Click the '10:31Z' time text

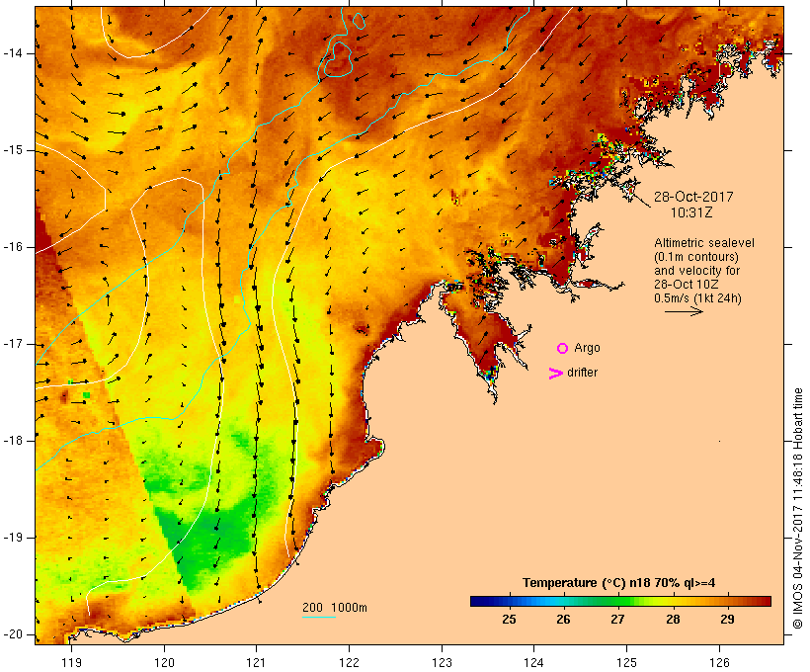click(x=691, y=212)
